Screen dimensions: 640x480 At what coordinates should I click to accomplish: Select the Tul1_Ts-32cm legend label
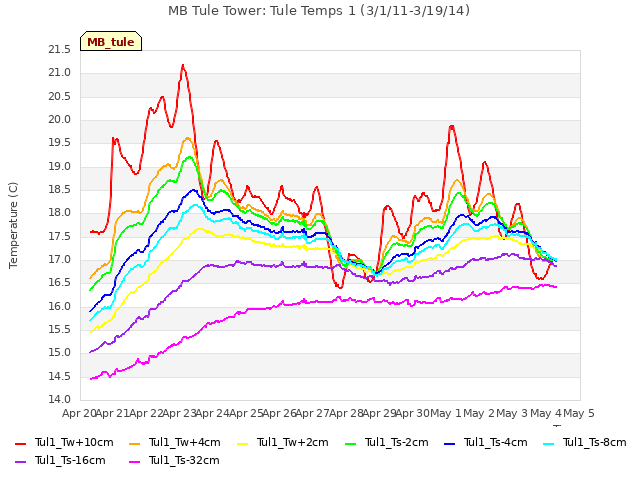click(184, 460)
